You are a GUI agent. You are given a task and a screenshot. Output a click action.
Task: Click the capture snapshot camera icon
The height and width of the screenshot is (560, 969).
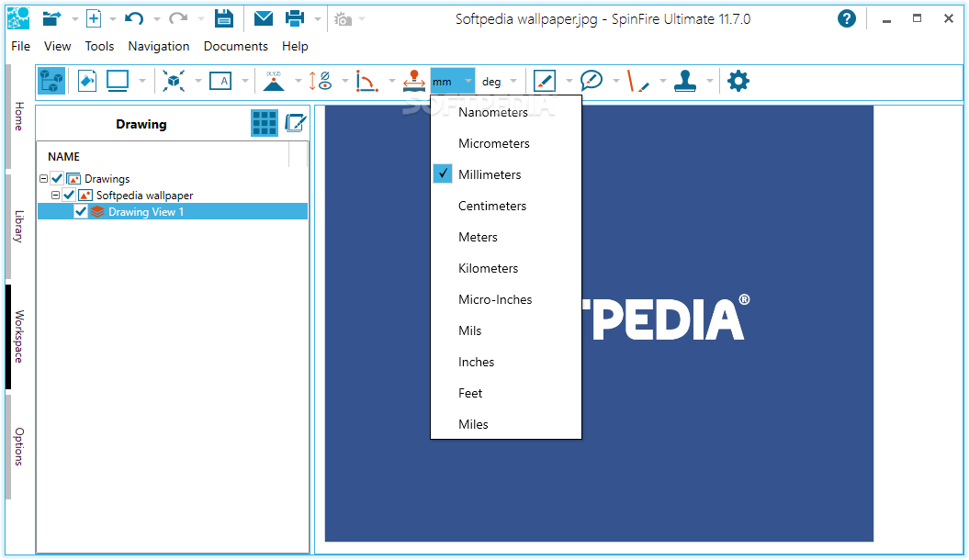(343, 19)
